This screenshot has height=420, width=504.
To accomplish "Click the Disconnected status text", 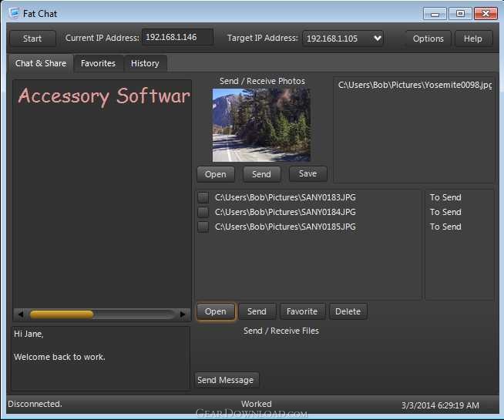I will (x=35, y=404).
